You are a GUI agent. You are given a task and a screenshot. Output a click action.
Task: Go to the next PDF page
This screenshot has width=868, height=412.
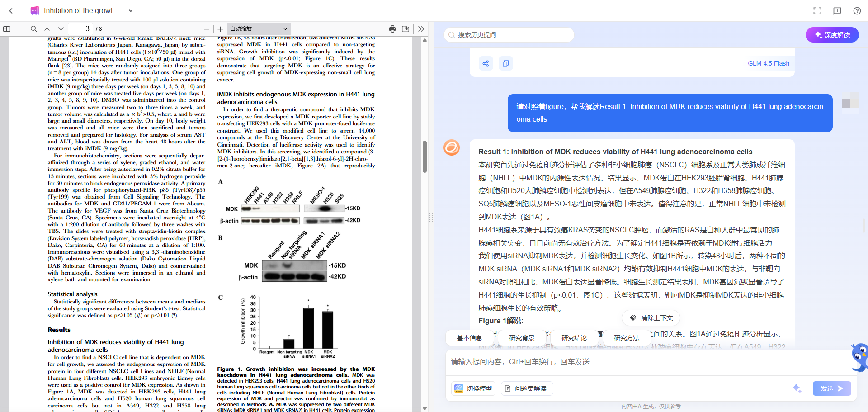tap(61, 29)
